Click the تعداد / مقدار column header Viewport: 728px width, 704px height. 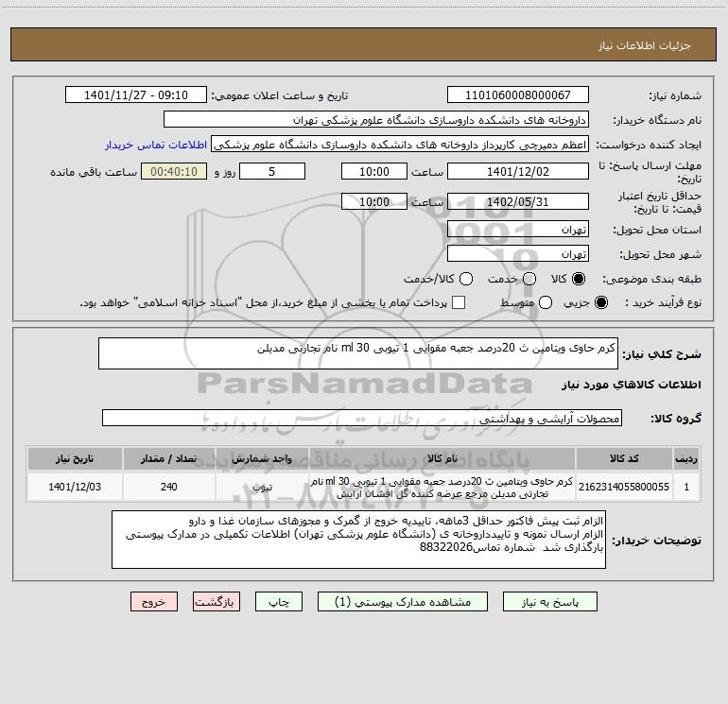(169, 458)
